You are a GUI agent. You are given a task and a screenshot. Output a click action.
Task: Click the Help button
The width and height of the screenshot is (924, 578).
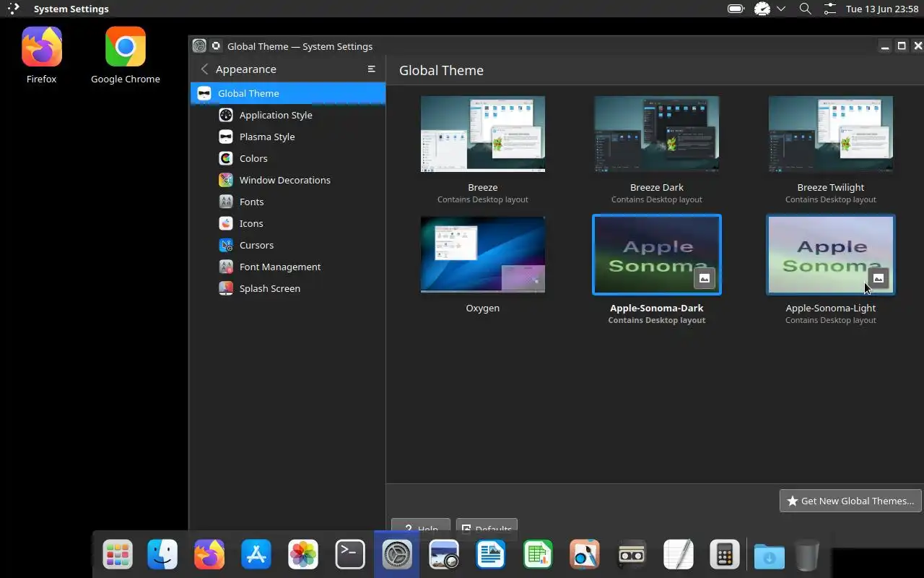click(421, 528)
